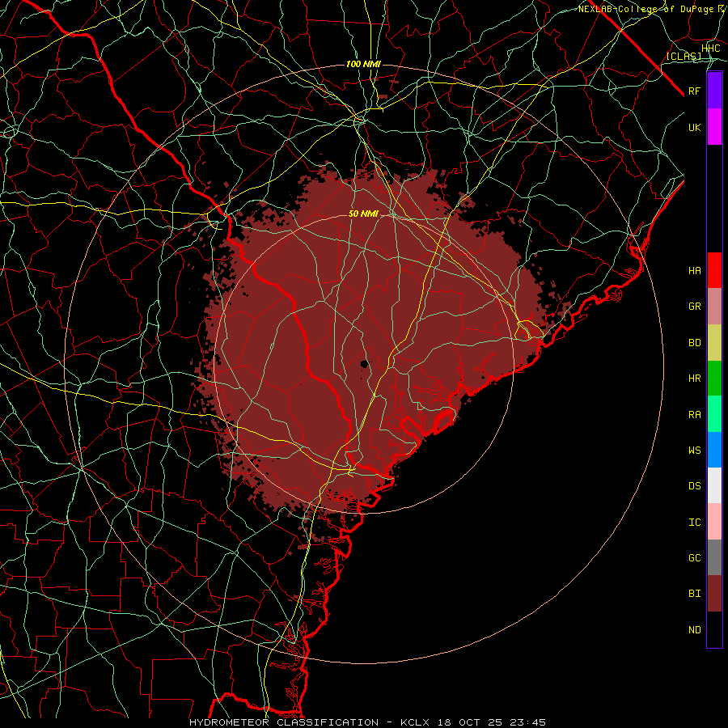Click the IC light pink legend swatch
The width and height of the screenshot is (728, 728).
(714, 522)
